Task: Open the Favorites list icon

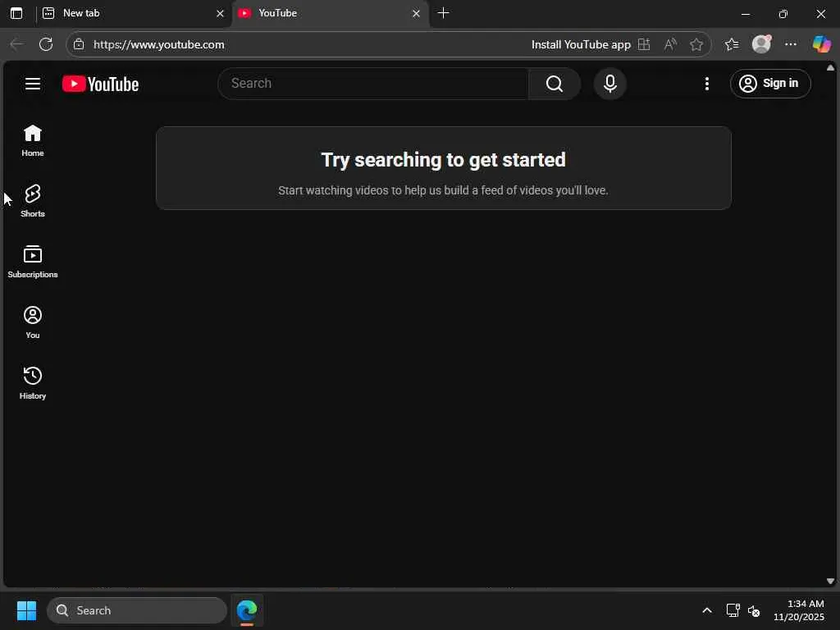Action: [x=732, y=44]
